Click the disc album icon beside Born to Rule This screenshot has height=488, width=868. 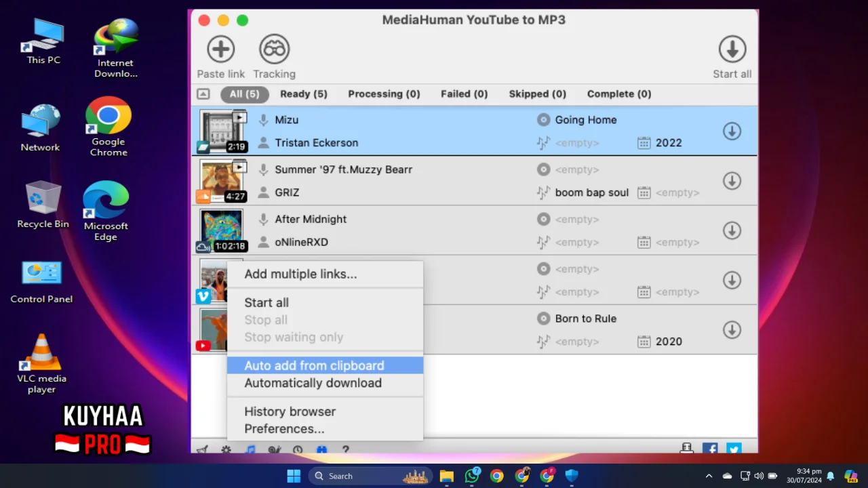[543, 319]
